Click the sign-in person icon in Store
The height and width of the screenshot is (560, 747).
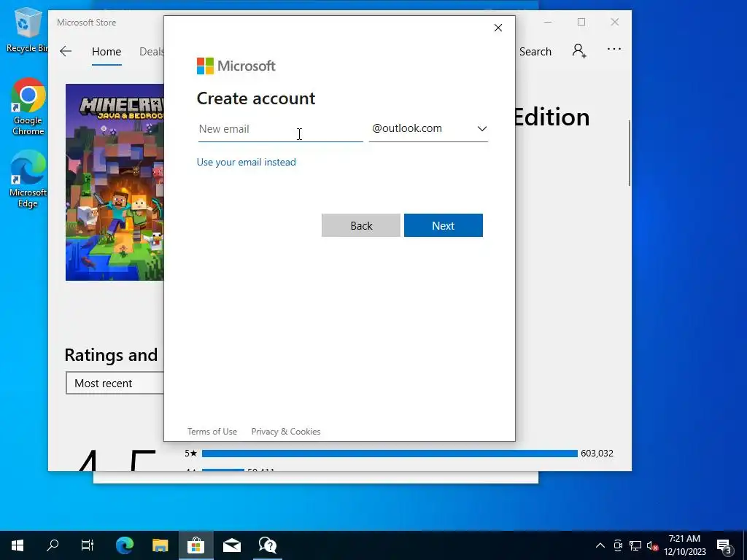(578, 50)
